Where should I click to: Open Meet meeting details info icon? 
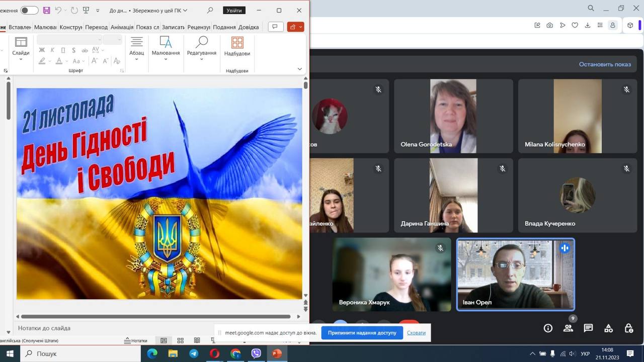(x=548, y=328)
